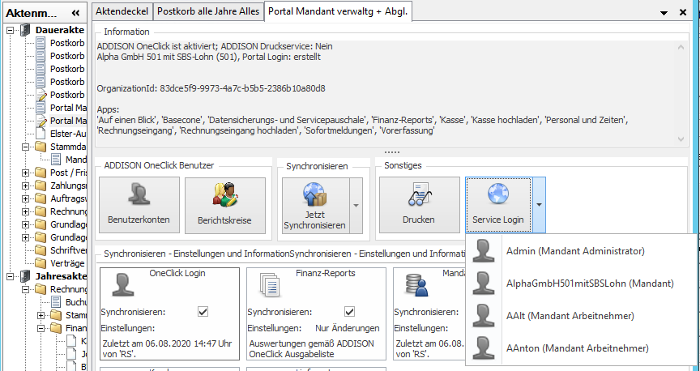Expand the first Grundlagen folder node

tap(25, 225)
